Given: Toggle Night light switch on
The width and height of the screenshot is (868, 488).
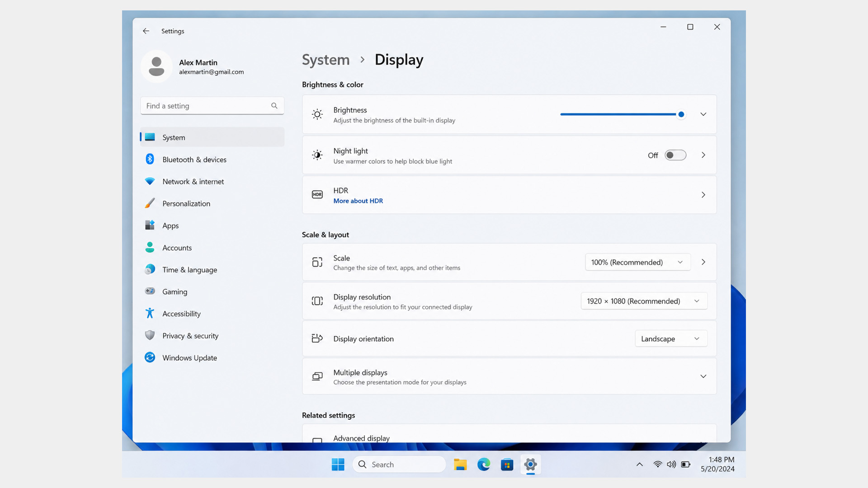Looking at the screenshot, I should (x=675, y=155).
